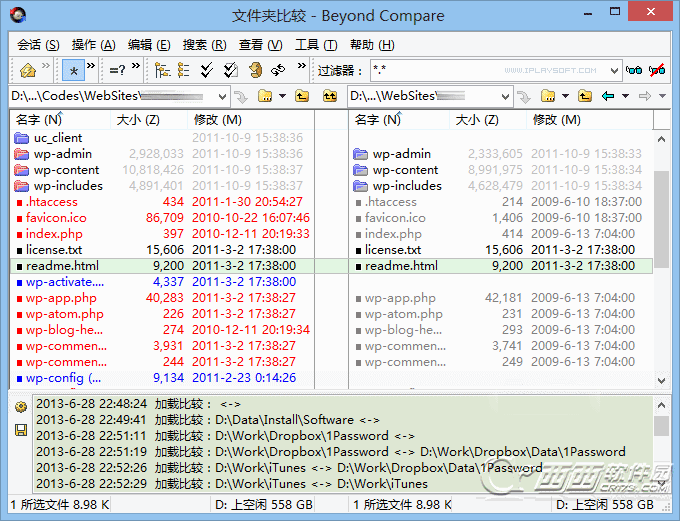Open the 过滤器 filter dropdown arrow

614,70
